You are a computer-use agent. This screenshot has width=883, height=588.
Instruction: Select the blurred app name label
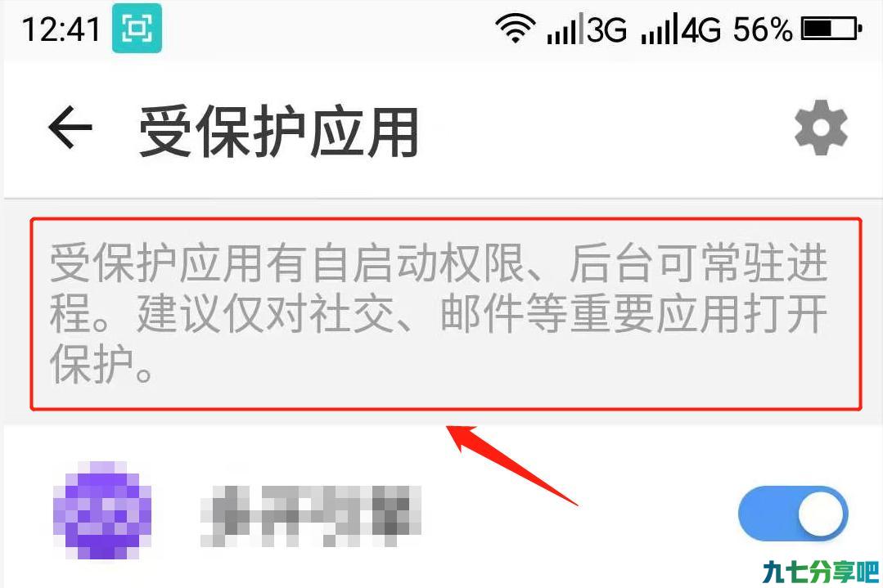click(x=311, y=515)
